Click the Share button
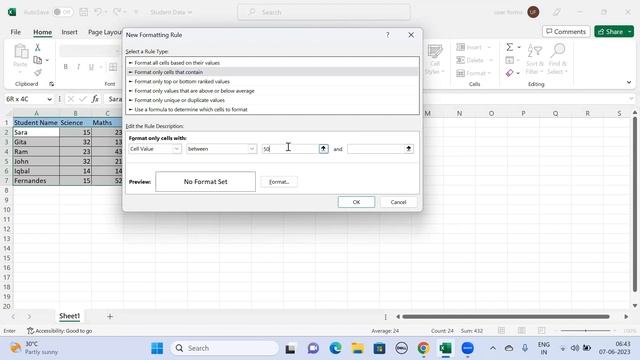 (x=610, y=31)
